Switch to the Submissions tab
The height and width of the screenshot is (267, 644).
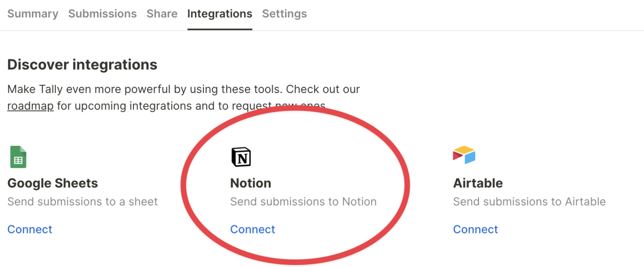102,14
